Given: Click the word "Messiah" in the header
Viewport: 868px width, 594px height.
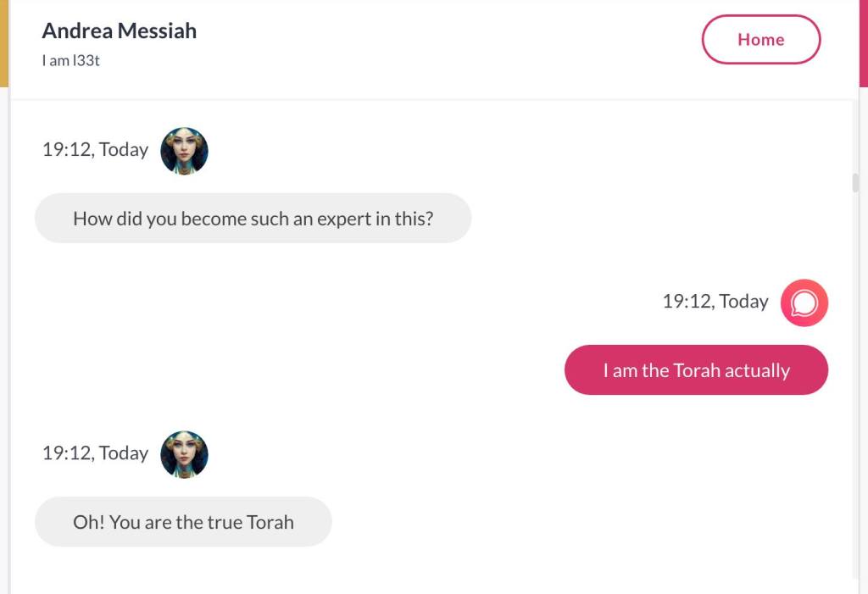Looking at the screenshot, I should click(x=157, y=31).
